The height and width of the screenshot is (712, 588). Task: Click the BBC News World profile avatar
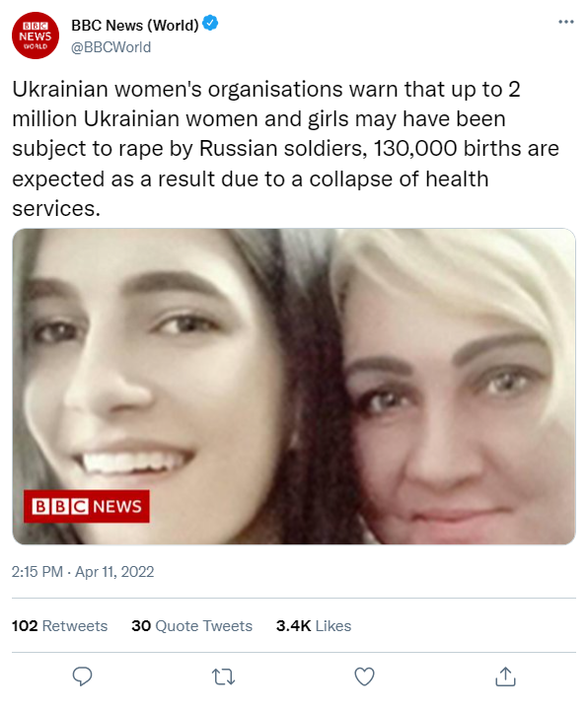tap(36, 36)
